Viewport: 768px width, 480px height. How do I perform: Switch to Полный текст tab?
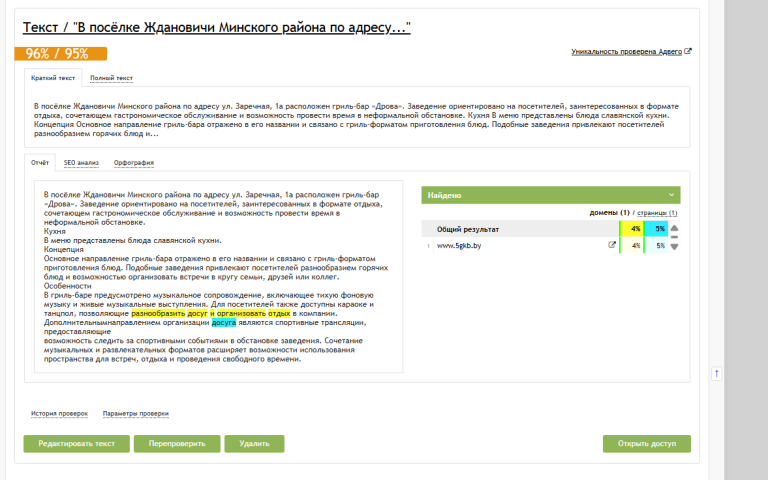[111, 78]
